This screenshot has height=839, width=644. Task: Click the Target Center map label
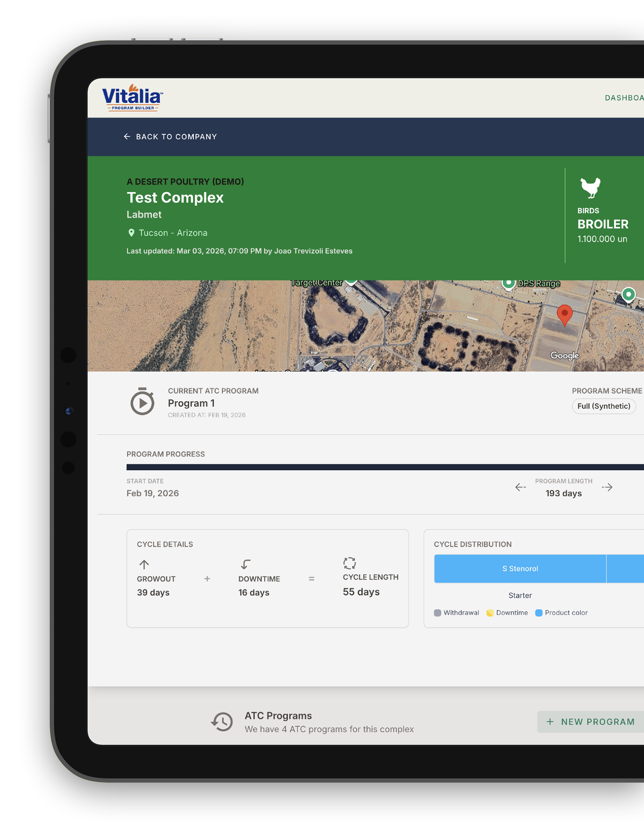coord(317,283)
